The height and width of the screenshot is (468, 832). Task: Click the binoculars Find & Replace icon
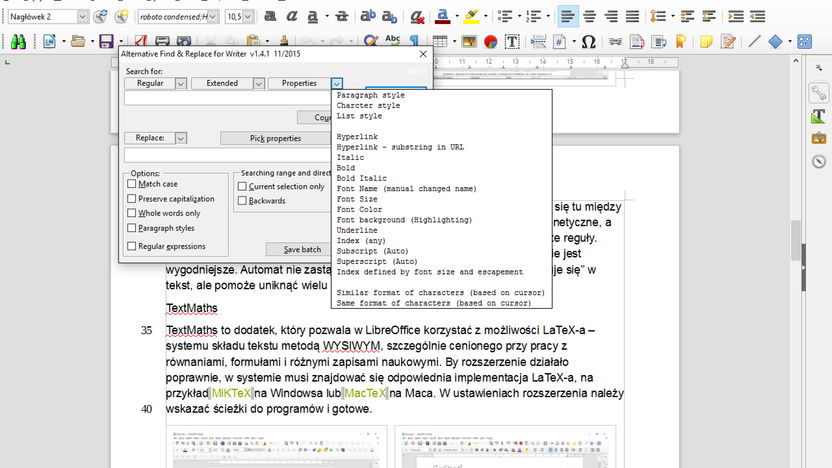click(x=18, y=41)
